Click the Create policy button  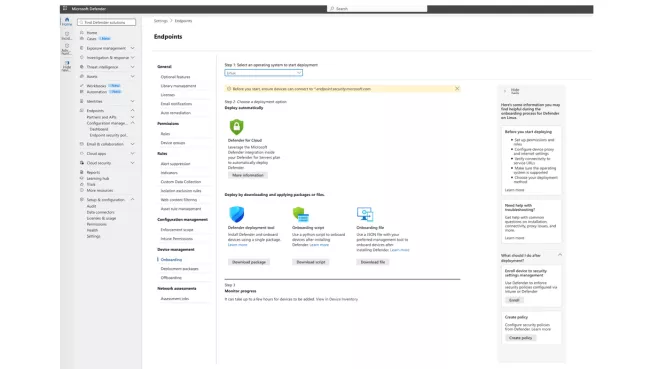coord(521,338)
